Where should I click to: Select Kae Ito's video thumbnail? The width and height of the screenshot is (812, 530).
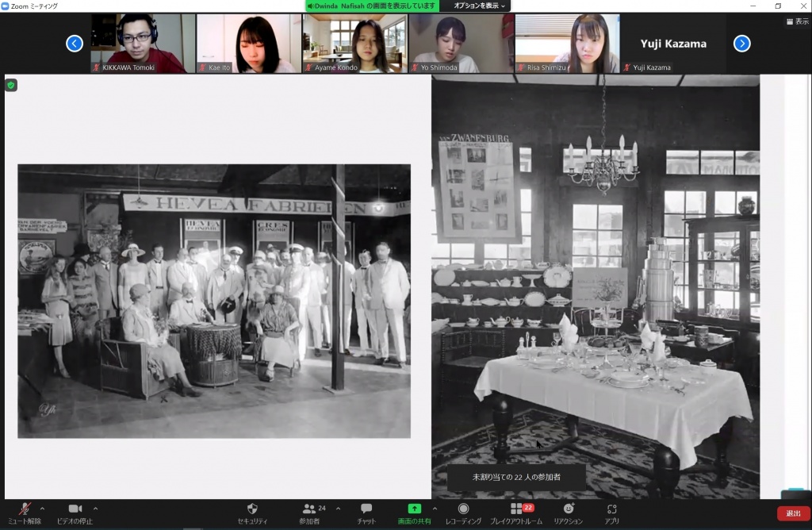(x=248, y=44)
